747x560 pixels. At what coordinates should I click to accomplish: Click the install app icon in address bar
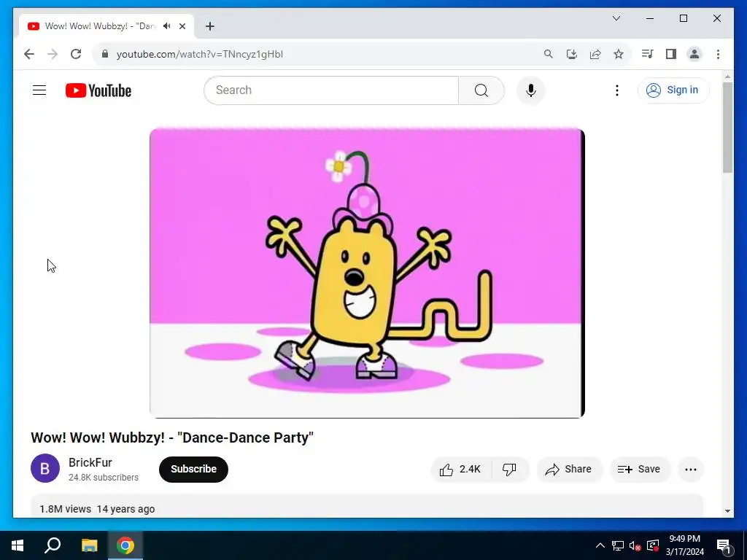coord(572,54)
